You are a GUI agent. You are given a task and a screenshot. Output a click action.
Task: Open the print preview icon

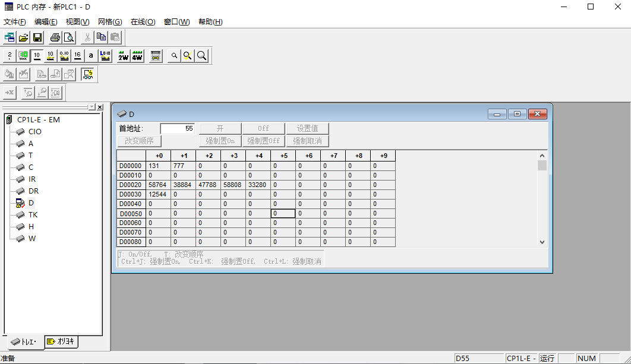coord(69,37)
